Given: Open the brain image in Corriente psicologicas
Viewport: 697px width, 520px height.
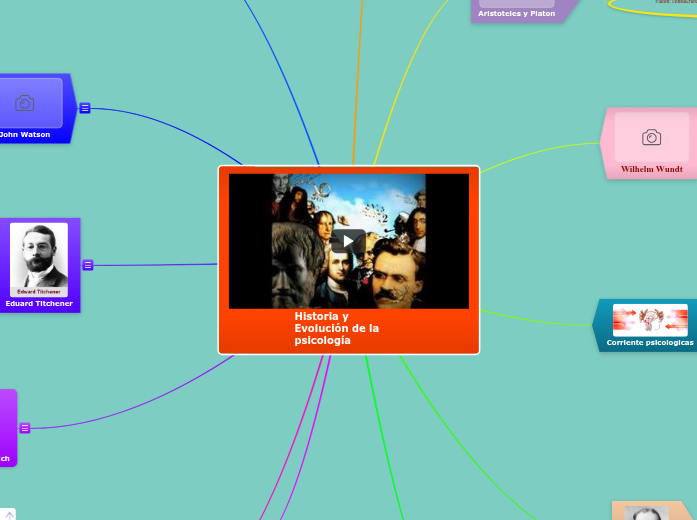Looking at the screenshot, I should [x=650, y=320].
